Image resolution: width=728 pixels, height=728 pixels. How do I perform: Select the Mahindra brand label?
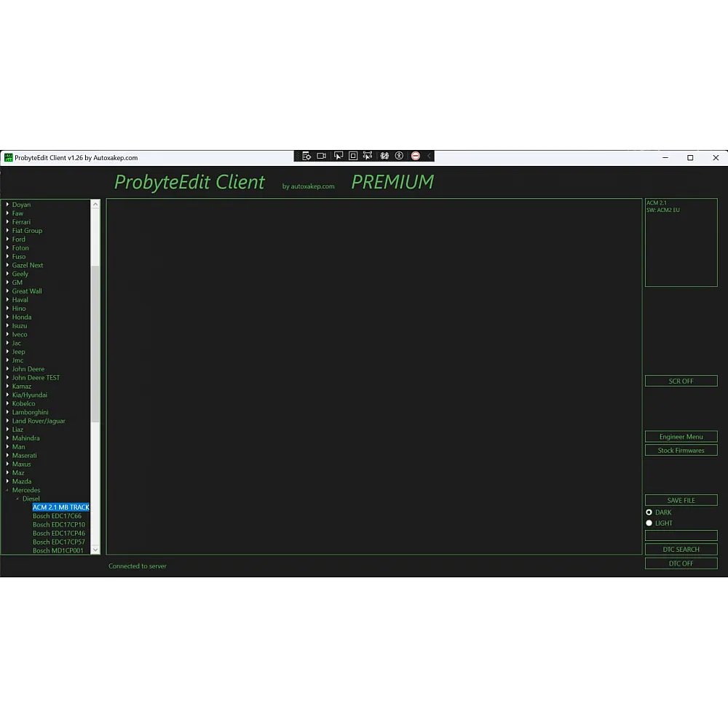[26, 438]
